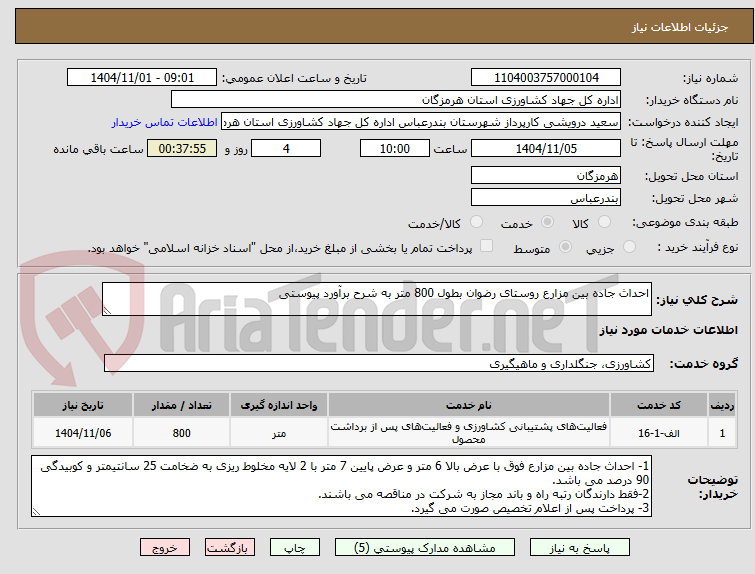Click the بازگشت back button

(230, 548)
